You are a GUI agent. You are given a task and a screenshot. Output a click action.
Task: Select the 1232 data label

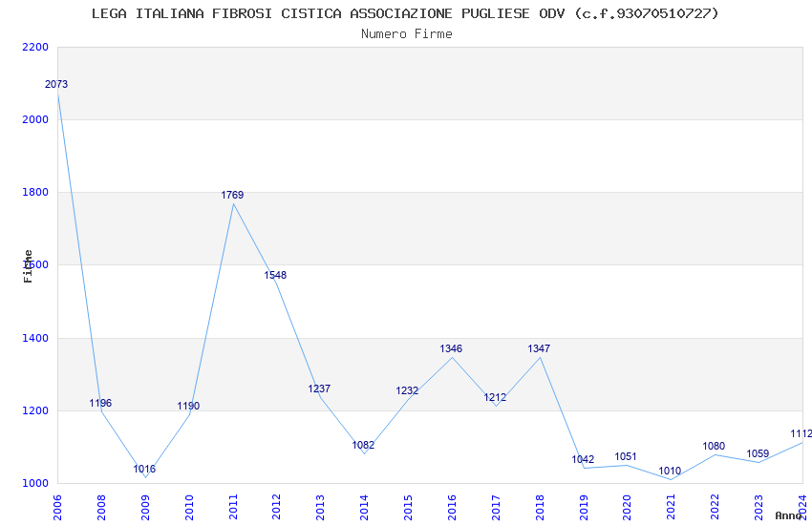tap(408, 390)
